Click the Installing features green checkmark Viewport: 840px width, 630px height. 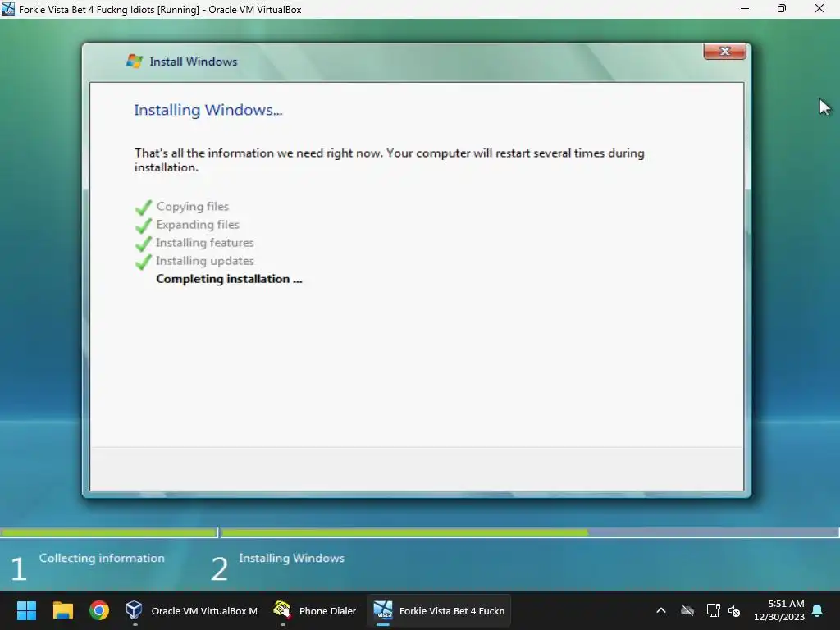(143, 243)
